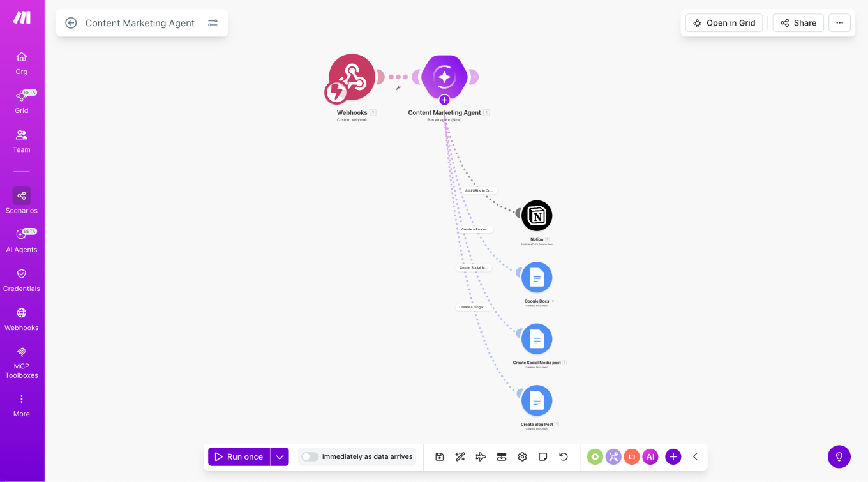Click the Make logo in the sidebar
This screenshot has height=482, width=868.
click(x=22, y=18)
